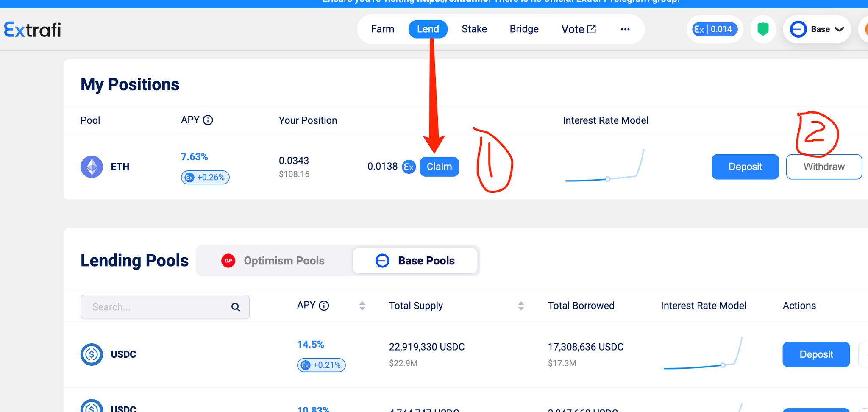Click the EXTRA token icon beside Claim
Viewport: 868px width, 412px height.
coord(409,167)
